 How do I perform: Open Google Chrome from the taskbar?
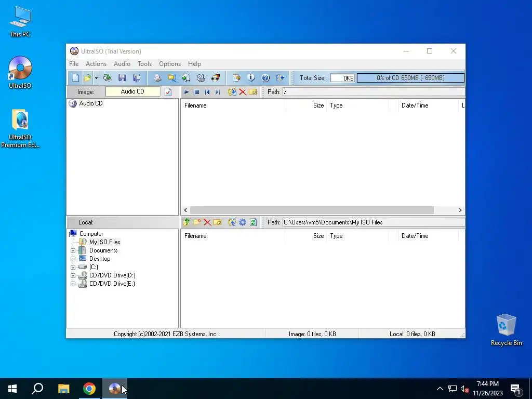pos(89,389)
